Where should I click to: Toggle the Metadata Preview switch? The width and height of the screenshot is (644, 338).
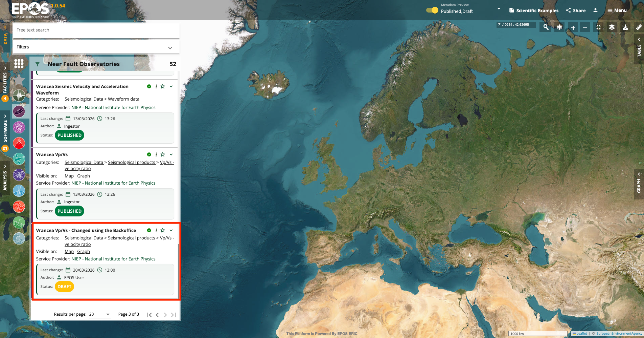coord(432,10)
